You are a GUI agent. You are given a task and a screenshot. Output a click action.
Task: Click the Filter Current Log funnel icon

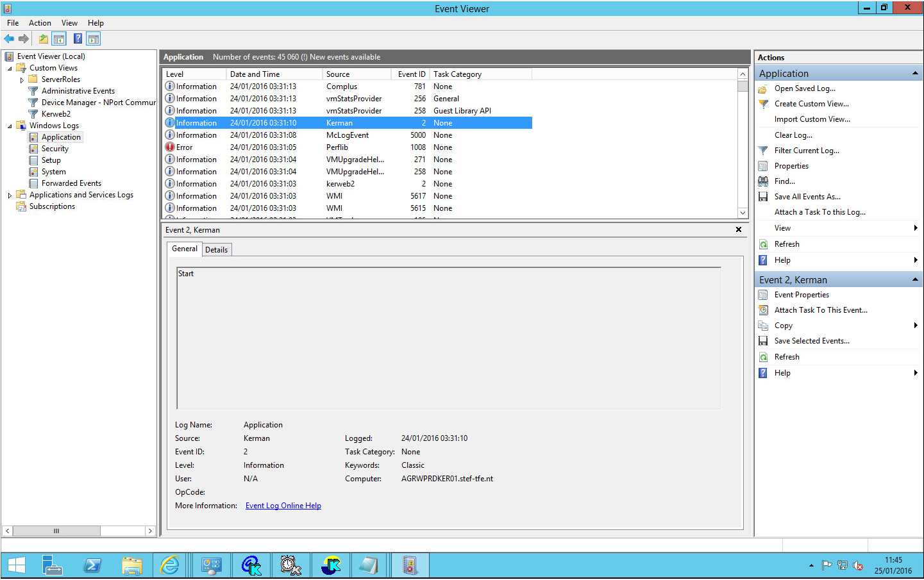coord(763,151)
